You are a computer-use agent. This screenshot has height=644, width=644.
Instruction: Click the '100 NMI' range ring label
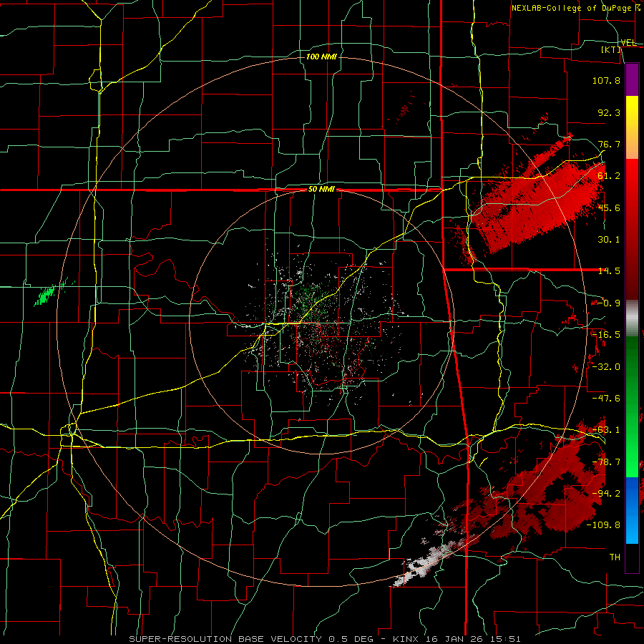[x=321, y=57]
